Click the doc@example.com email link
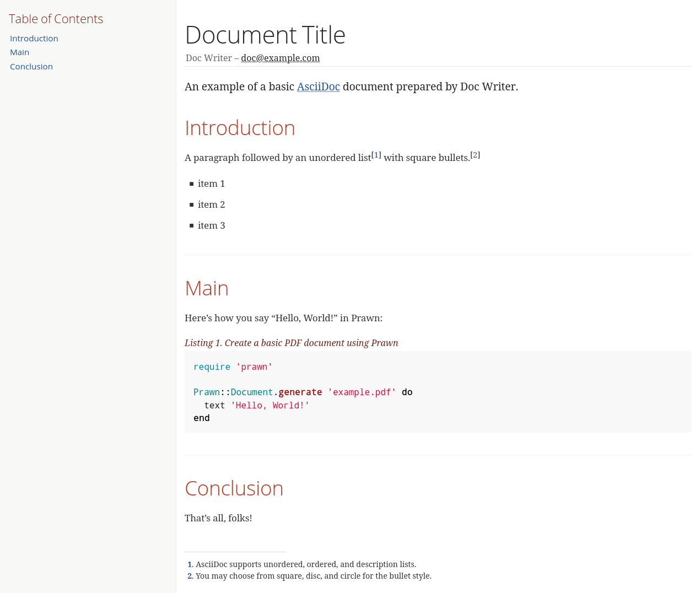The height and width of the screenshot is (593, 700). (x=280, y=58)
